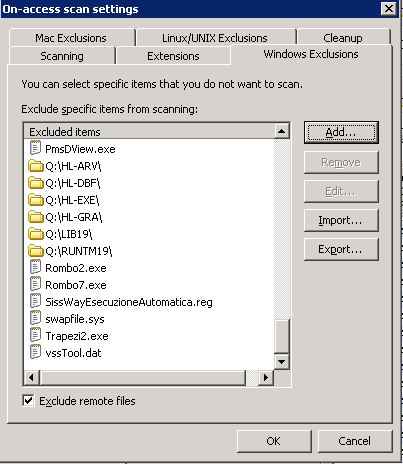
Task: Click the vertical scrollbar thumb
Action: [x=282, y=336]
